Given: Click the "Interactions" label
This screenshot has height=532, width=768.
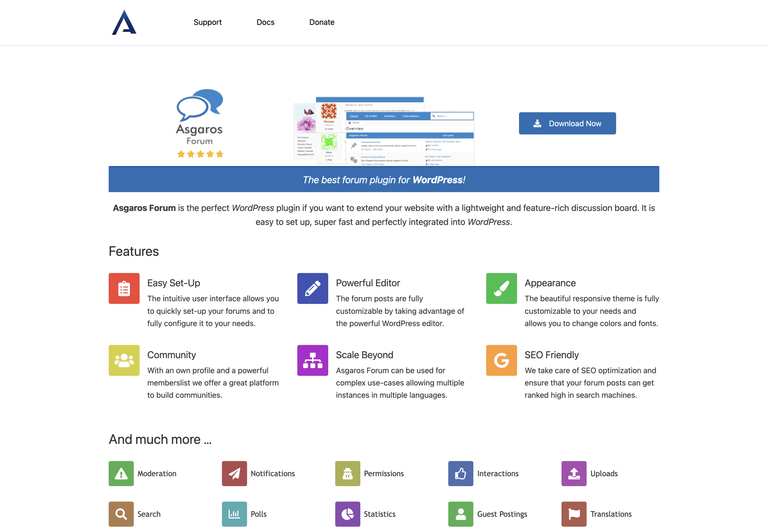Looking at the screenshot, I should tap(498, 474).
